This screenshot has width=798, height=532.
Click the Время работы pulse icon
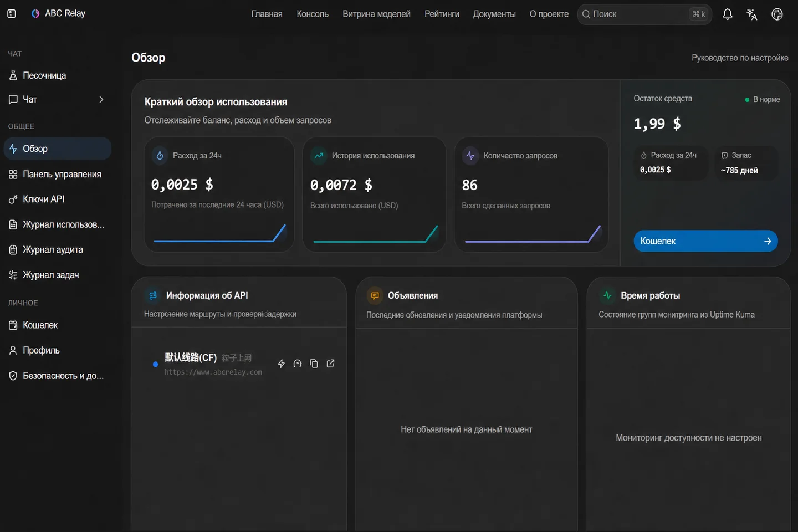click(x=607, y=296)
